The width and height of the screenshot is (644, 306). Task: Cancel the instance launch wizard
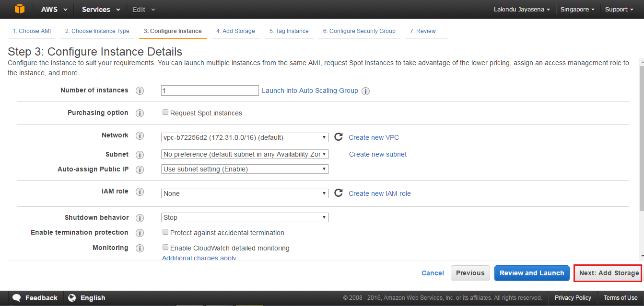[x=433, y=273]
